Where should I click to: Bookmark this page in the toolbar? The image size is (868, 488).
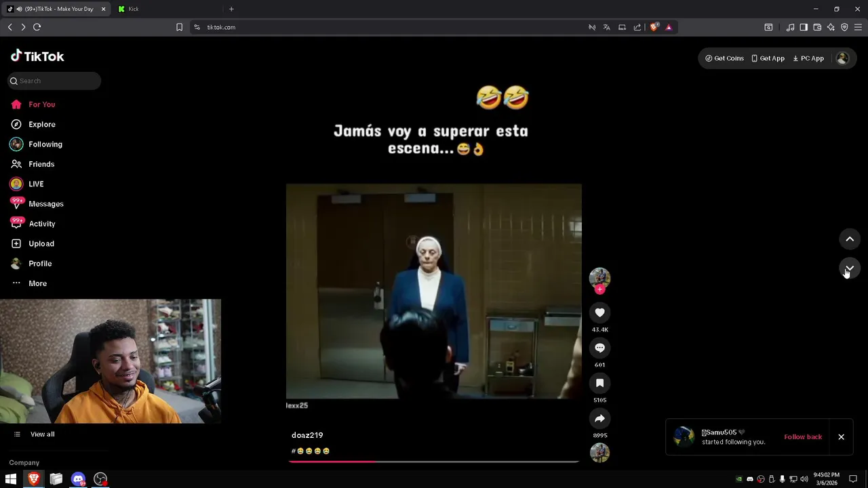pyautogui.click(x=179, y=27)
